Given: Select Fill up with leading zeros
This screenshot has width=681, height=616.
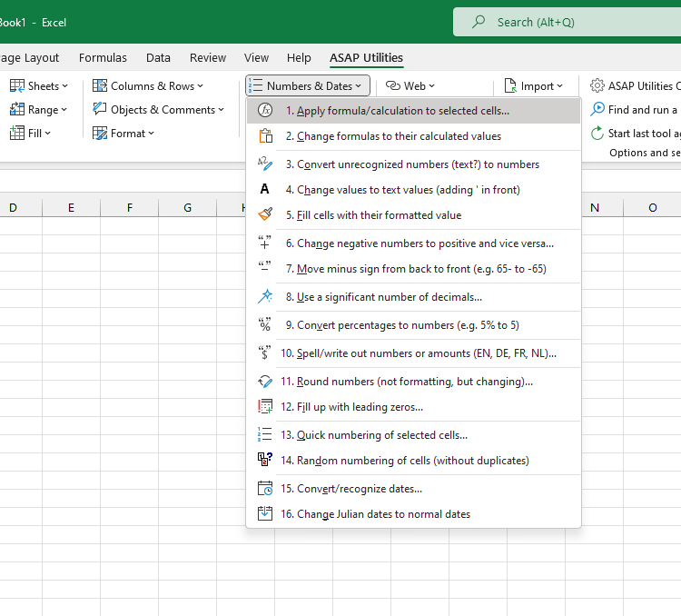Looking at the screenshot, I should pyautogui.click(x=413, y=407).
